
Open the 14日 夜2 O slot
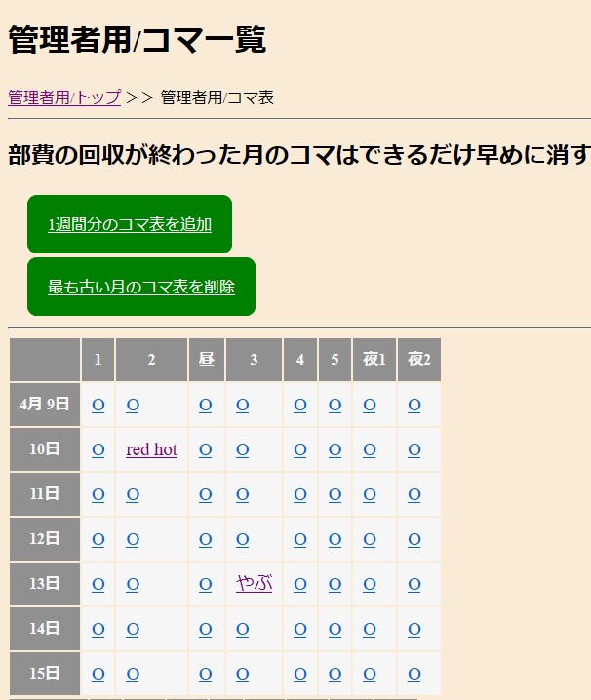click(414, 629)
